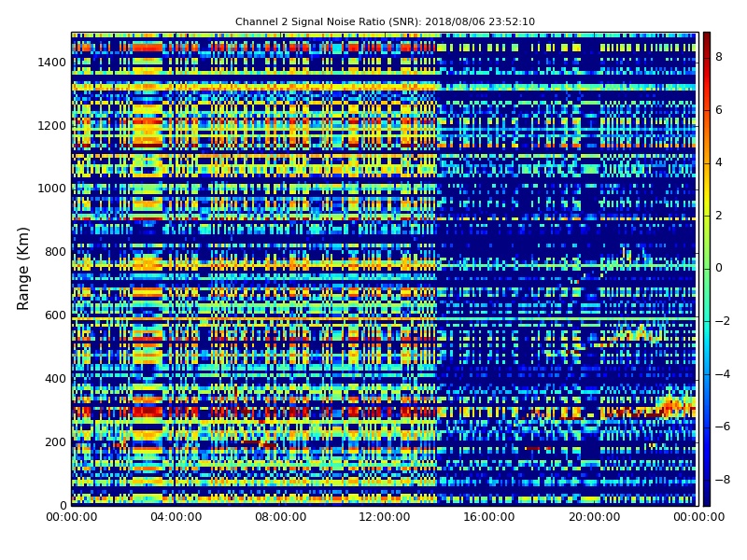The height and width of the screenshot is (560, 747).
Task: Click the dark blue bottom of the colorbar
Action: coord(707,497)
